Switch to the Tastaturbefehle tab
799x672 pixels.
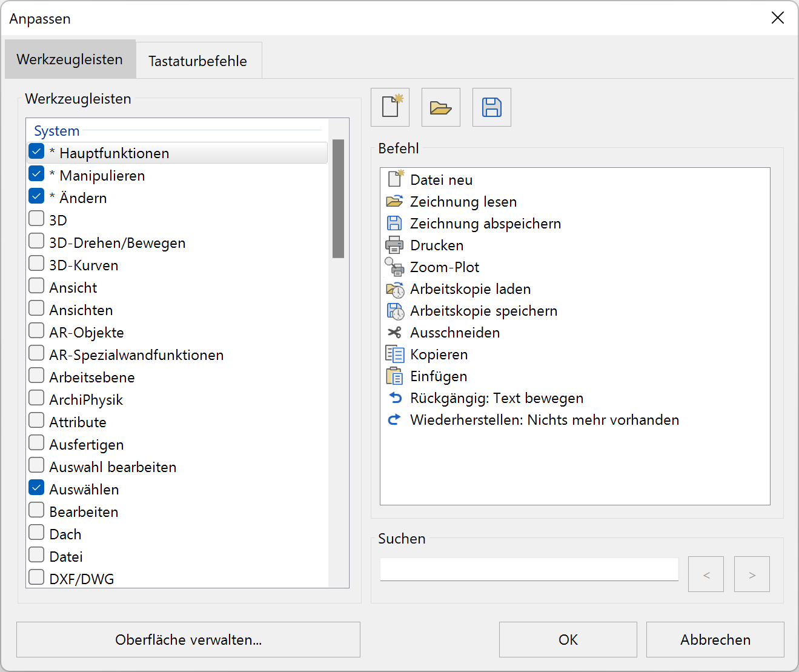pyautogui.click(x=198, y=61)
